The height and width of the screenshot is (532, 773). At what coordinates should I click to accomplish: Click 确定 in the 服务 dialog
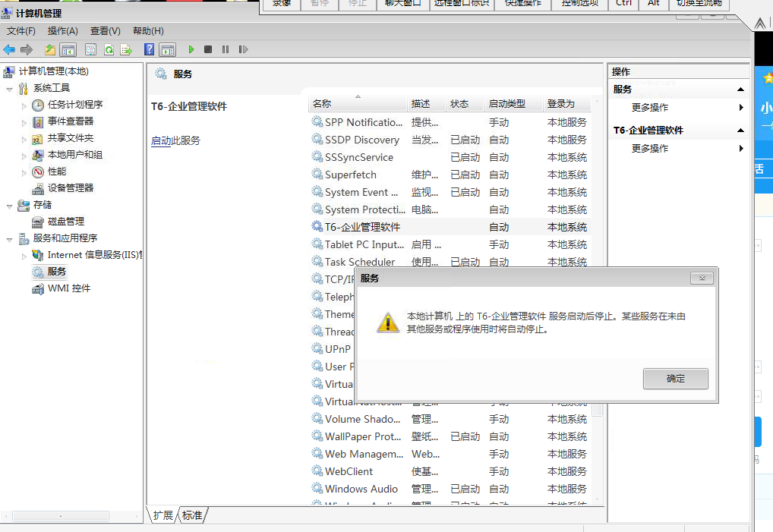point(675,379)
